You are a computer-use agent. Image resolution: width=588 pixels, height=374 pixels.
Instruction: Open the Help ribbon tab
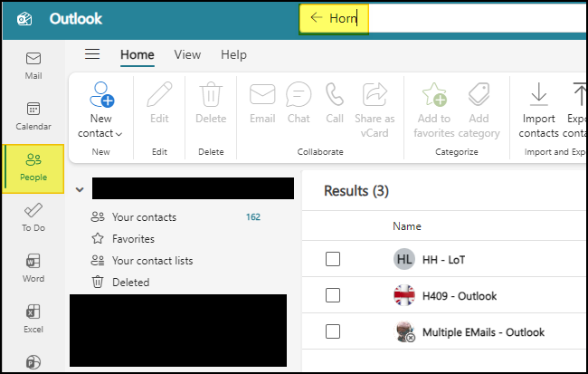click(233, 55)
